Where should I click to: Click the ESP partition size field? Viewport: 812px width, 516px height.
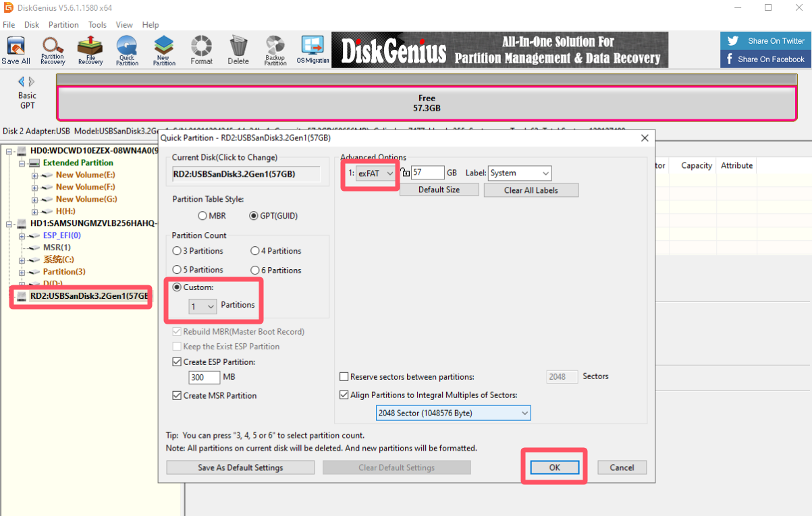[204, 377]
